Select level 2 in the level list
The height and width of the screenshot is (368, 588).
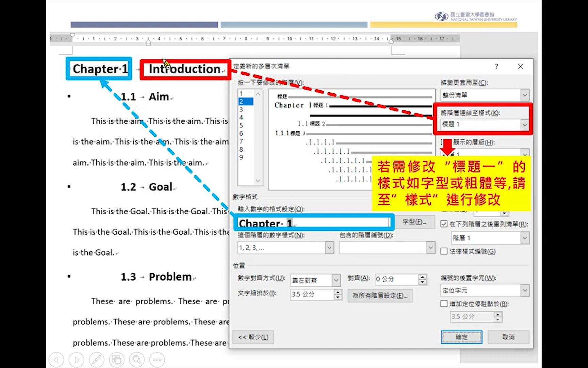coord(246,102)
